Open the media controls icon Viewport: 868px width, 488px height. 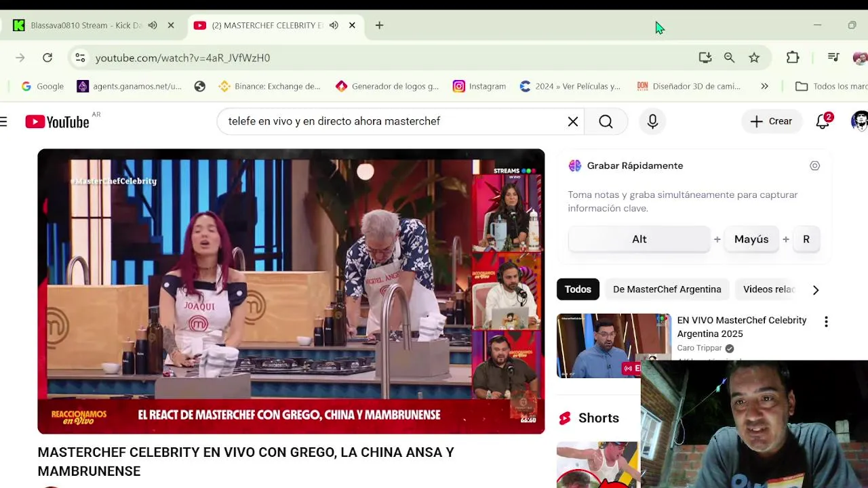tap(833, 58)
